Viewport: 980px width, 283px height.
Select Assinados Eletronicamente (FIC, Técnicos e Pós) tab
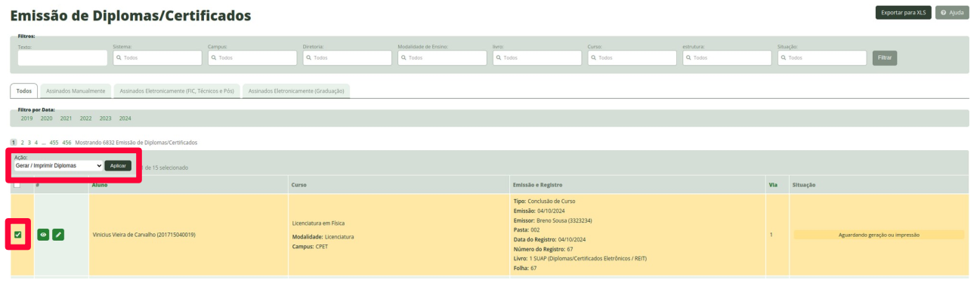(177, 91)
